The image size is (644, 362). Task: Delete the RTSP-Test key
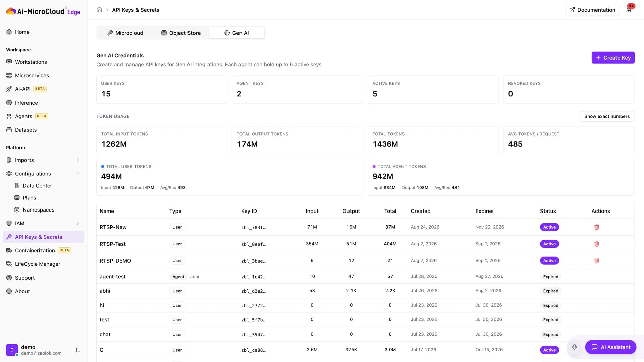(597, 244)
